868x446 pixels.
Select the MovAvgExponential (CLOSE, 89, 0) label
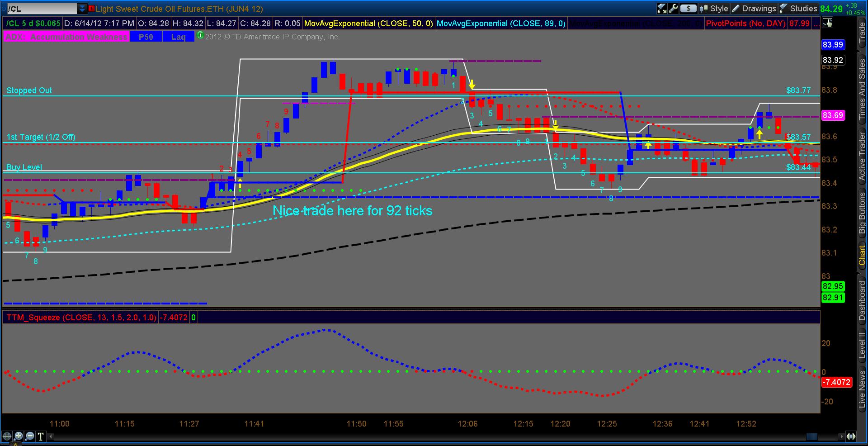click(x=501, y=23)
